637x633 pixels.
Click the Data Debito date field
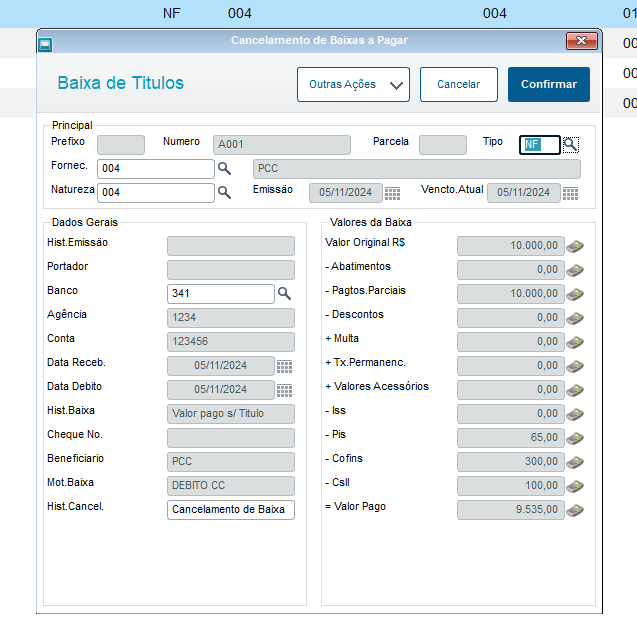click(x=221, y=390)
